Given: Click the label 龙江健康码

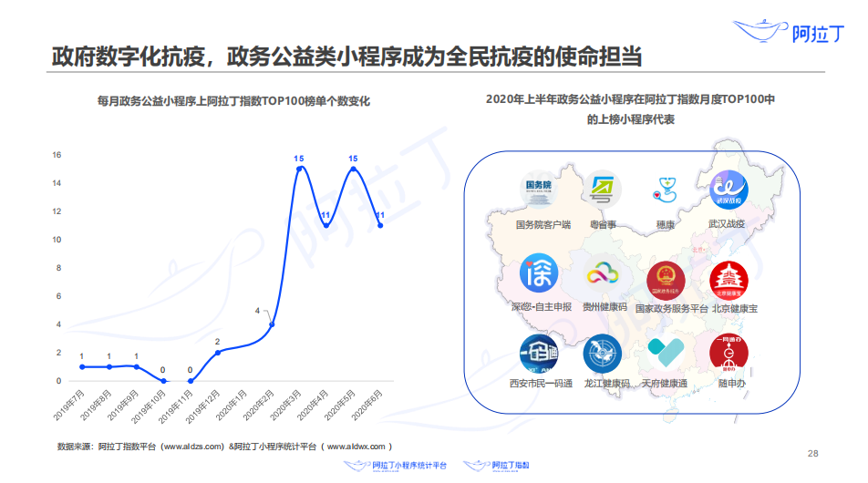Looking at the screenshot, I should [x=606, y=384].
